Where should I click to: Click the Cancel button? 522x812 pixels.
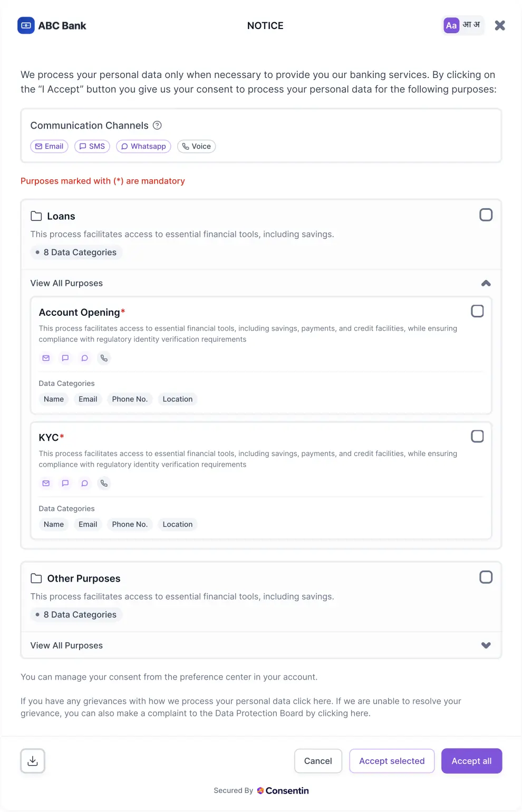pyautogui.click(x=318, y=761)
